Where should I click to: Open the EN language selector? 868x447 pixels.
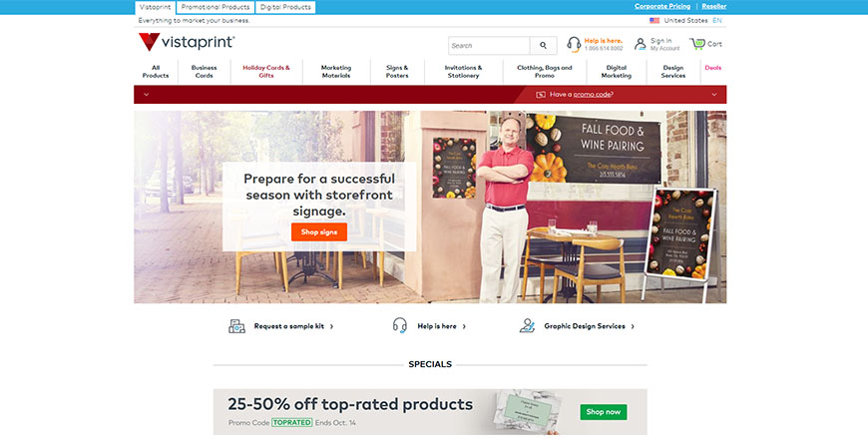tap(717, 21)
